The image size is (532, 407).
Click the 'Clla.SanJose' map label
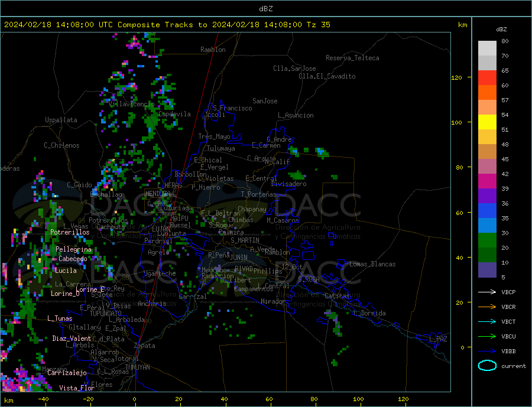point(294,69)
